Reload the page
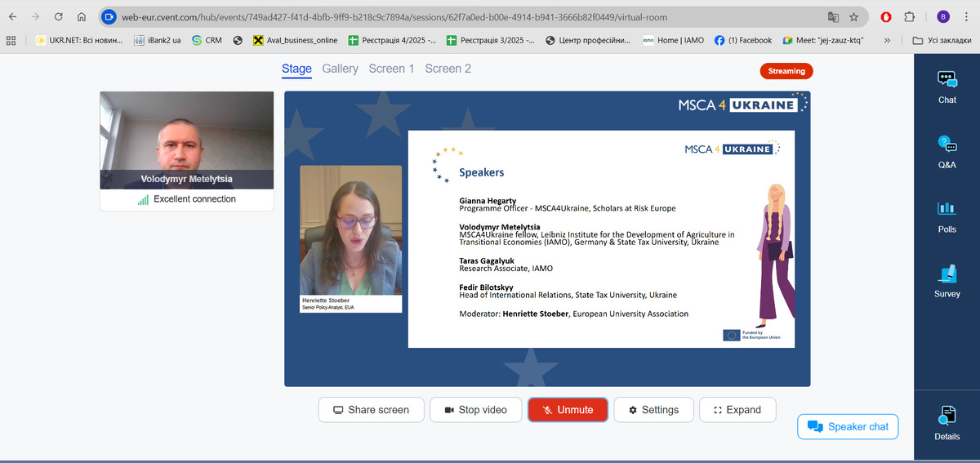This screenshot has width=980, height=463. [x=58, y=16]
